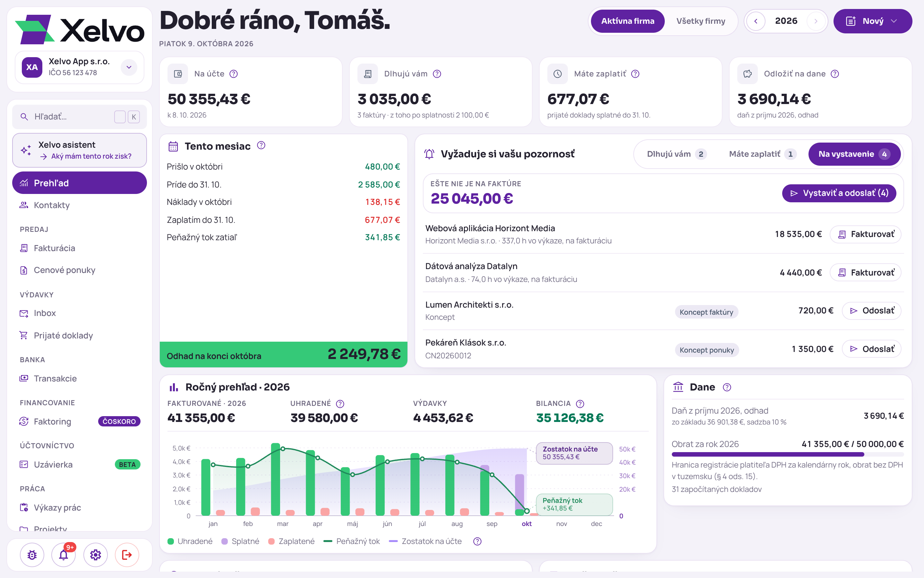Open Prijaté doklady in sidebar

pyautogui.click(x=80, y=335)
